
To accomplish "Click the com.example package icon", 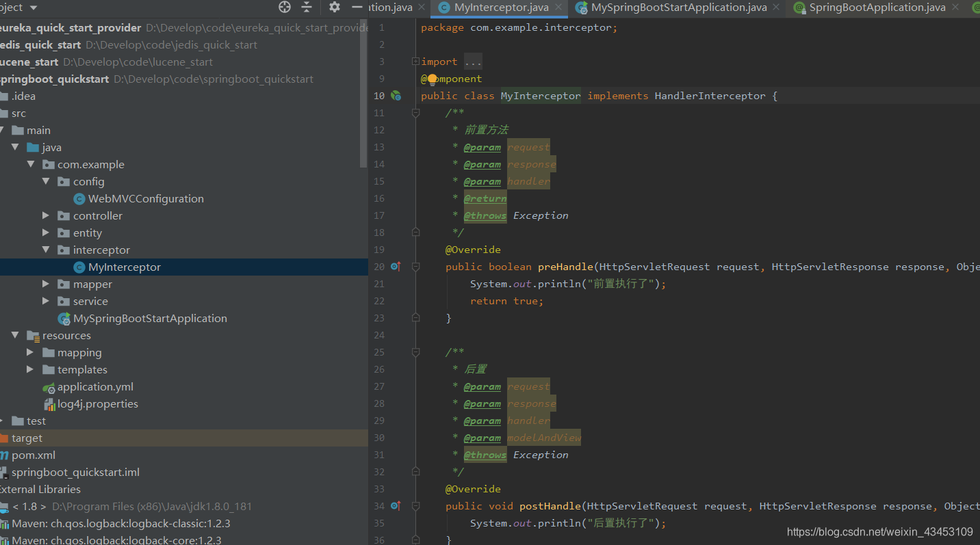I will 49,165.
